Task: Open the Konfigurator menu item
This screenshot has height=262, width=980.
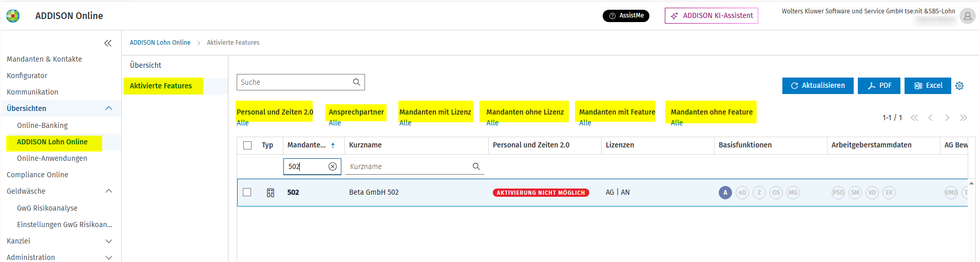Action: (27, 76)
